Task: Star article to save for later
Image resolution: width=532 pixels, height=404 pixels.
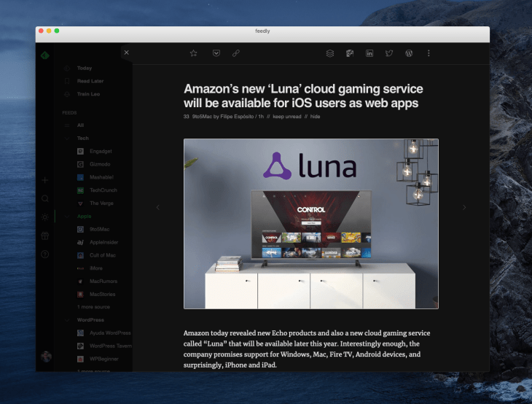Action: tap(193, 53)
